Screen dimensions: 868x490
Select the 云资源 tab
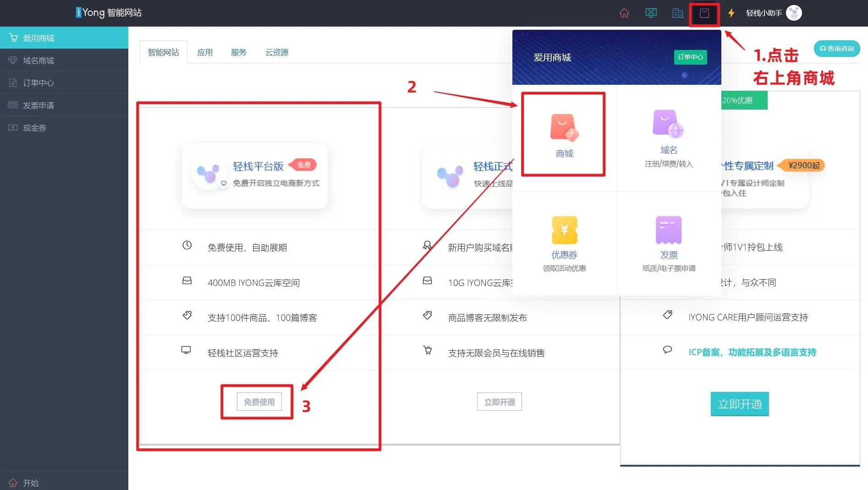tap(277, 52)
